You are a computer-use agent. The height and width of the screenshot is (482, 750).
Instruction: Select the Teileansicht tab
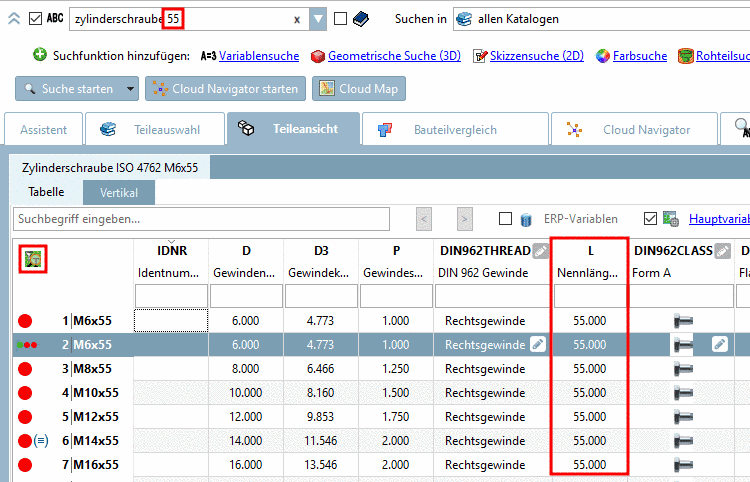293,129
